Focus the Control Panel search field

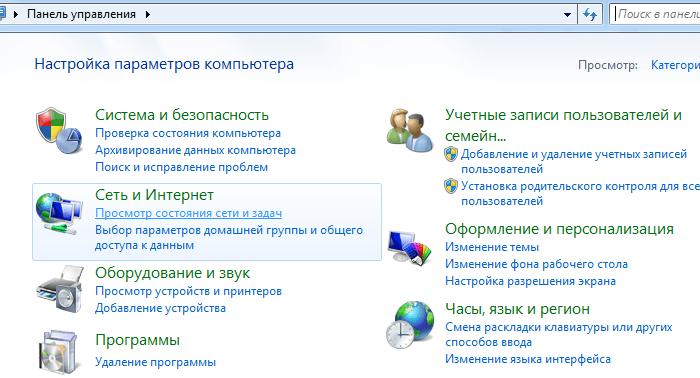(x=656, y=14)
